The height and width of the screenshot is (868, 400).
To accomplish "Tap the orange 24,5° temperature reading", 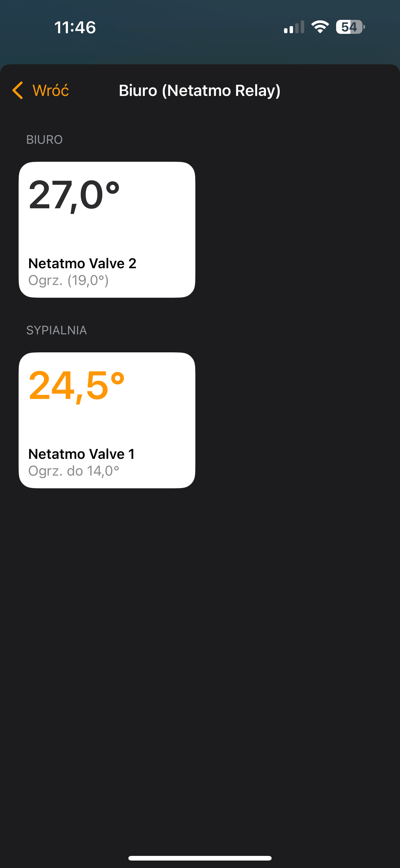I will (x=77, y=386).
